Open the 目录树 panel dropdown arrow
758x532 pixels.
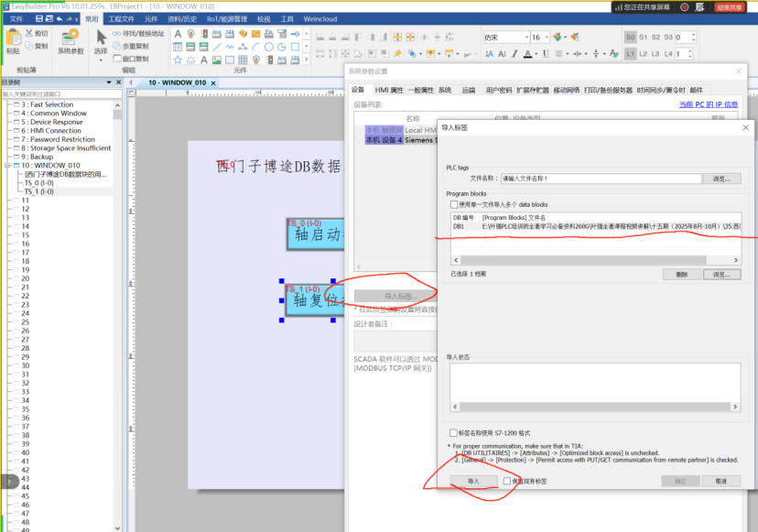tap(109, 82)
